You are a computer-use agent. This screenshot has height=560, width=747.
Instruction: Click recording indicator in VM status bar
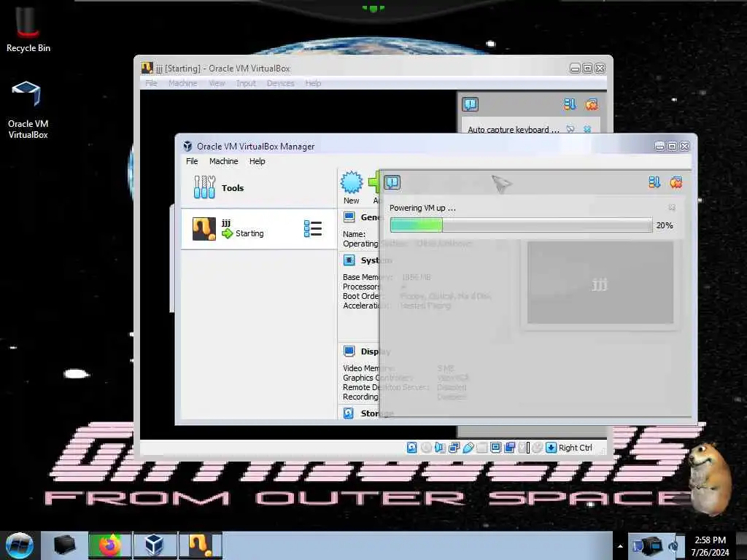(x=509, y=448)
